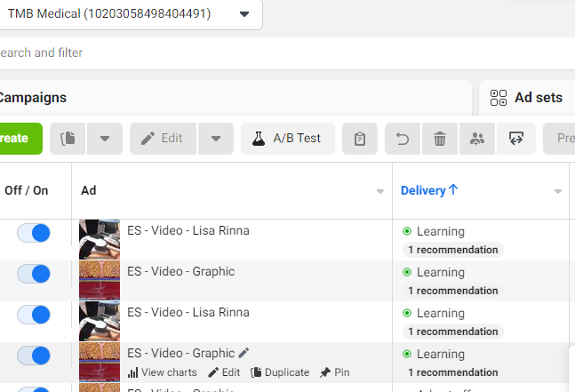
Task: Click the undo arrow icon
Action: click(x=403, y=139)
